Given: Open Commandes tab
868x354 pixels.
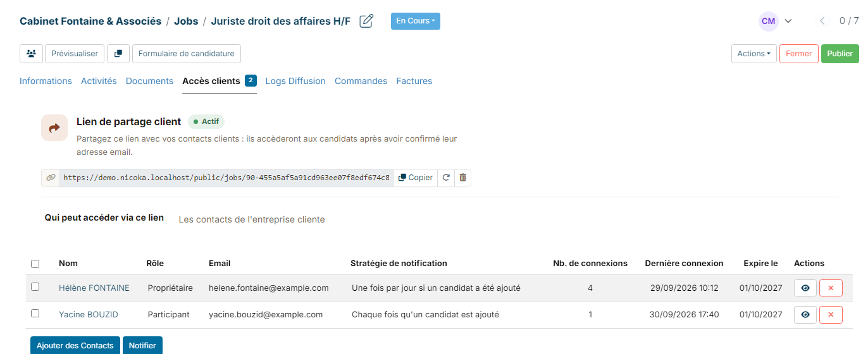Looking at the screenshot, I should tap(361, 81).
